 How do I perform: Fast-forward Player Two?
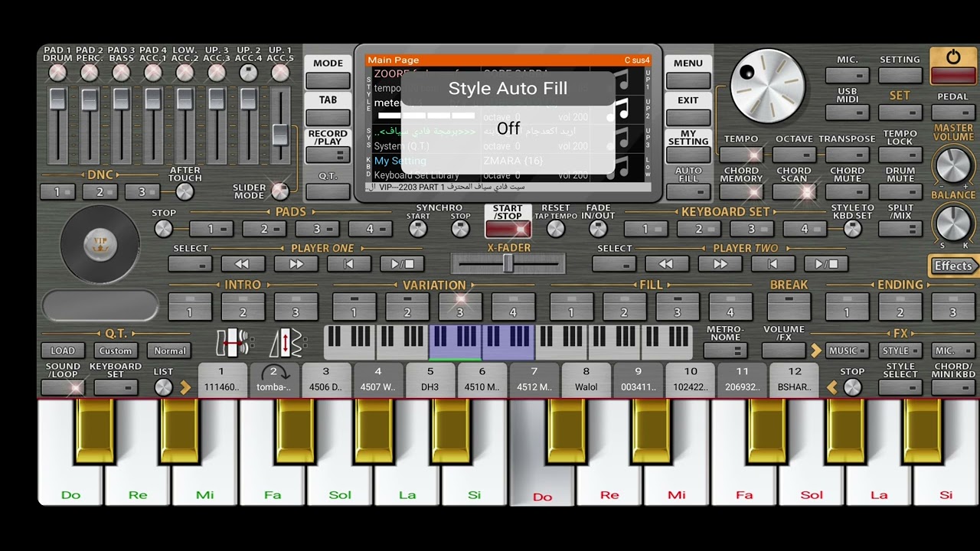pos(720,264)
